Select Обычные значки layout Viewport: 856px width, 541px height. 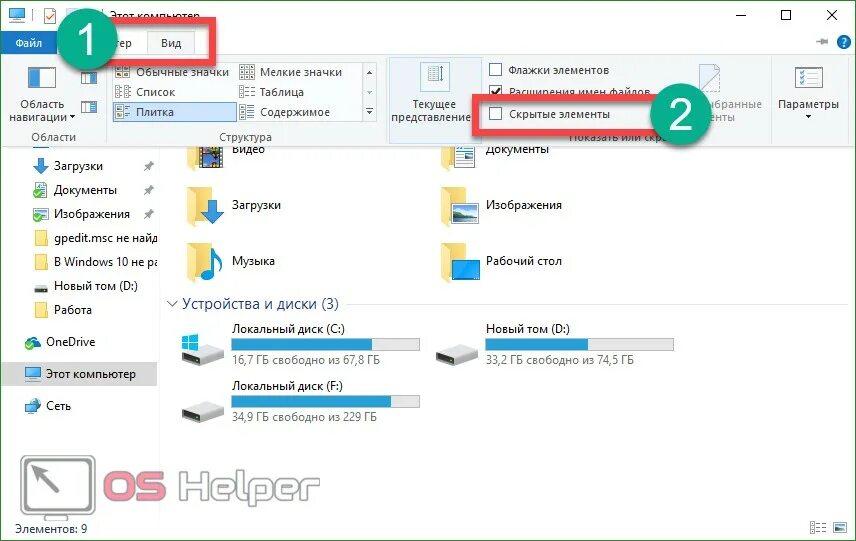pos(174,72)
